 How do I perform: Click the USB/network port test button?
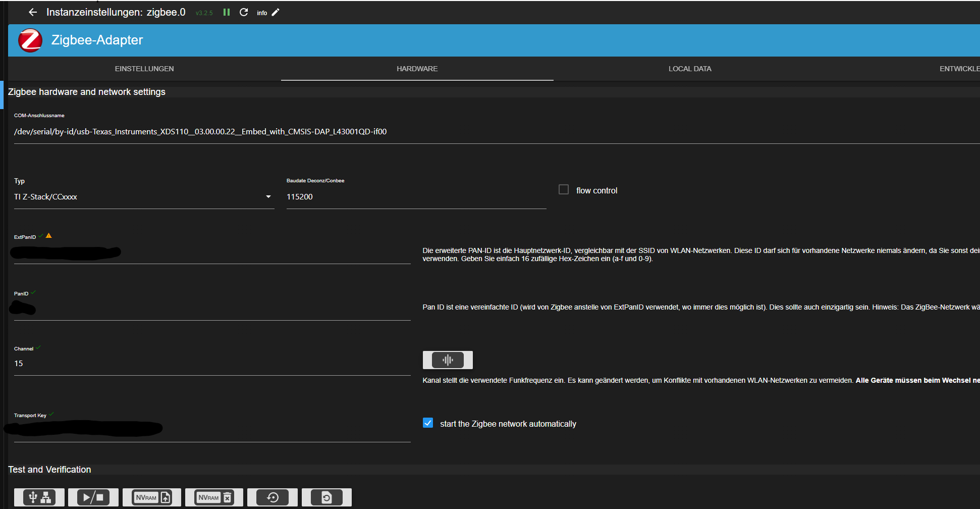[39, 497]
